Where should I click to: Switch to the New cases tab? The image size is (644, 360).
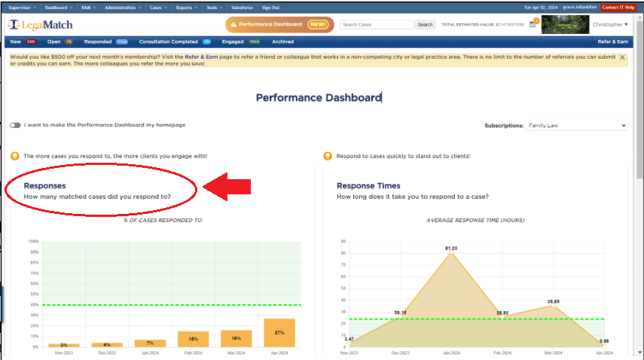coord(21,41)
